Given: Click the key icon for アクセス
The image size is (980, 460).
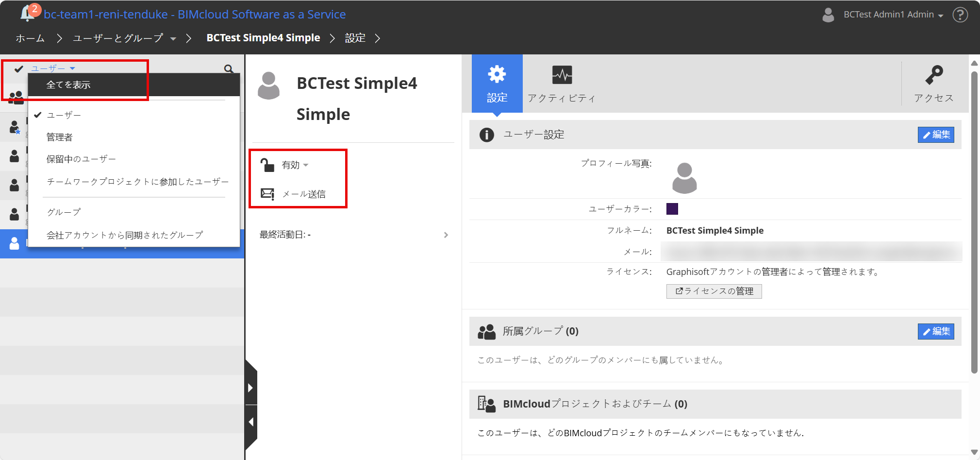Looking at the screenshot, I should tap(934, 75).
